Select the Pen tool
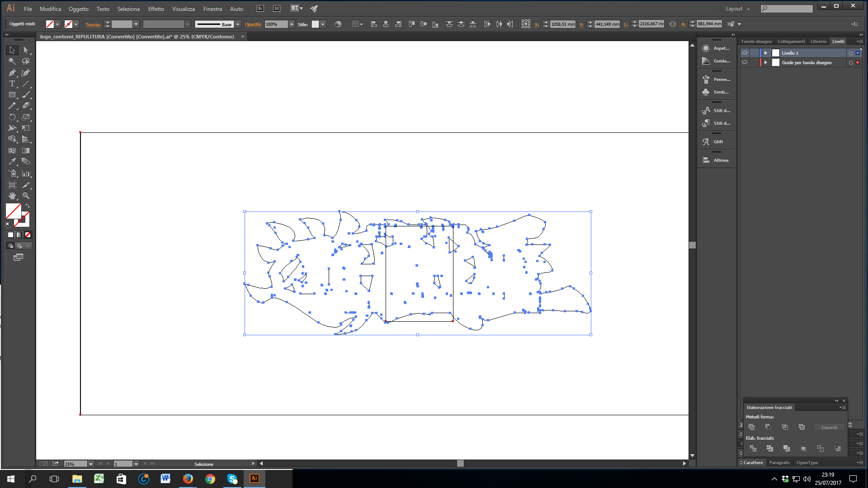Image resolution: width=868 pixels, height=488 pixels. click(x=12, y=73)
